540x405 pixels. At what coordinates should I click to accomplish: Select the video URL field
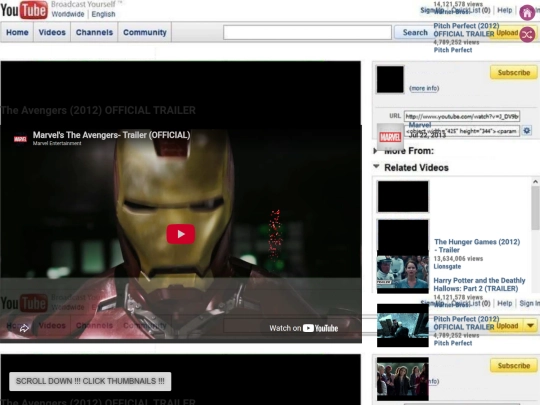click(462, 116)
